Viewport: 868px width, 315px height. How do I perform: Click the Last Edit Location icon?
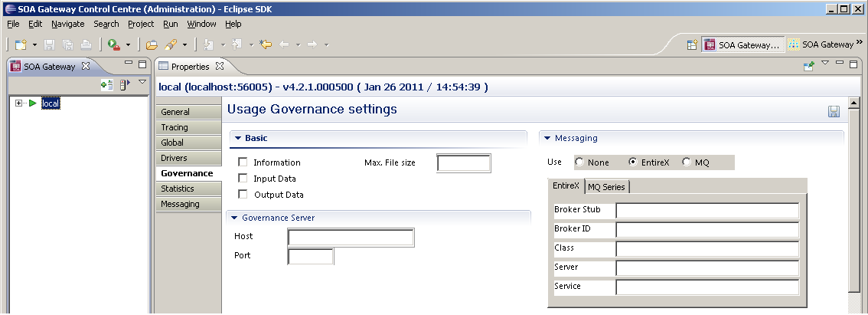point(266,44)
